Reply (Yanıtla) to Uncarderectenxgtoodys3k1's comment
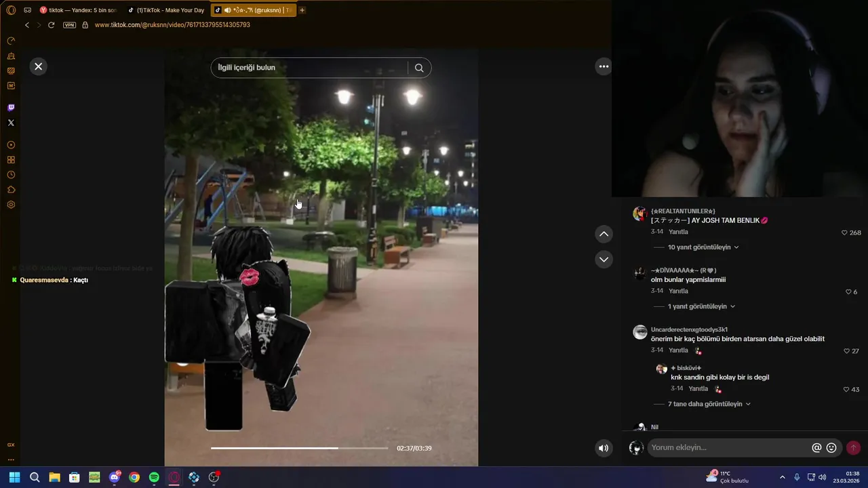868x488 pixels. [678, 350]
